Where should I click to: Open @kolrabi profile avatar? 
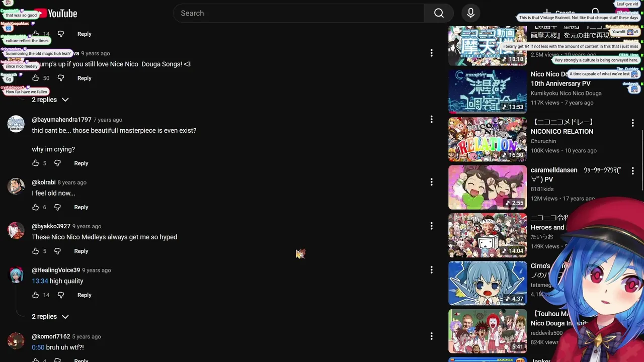(x=16, y=186)
